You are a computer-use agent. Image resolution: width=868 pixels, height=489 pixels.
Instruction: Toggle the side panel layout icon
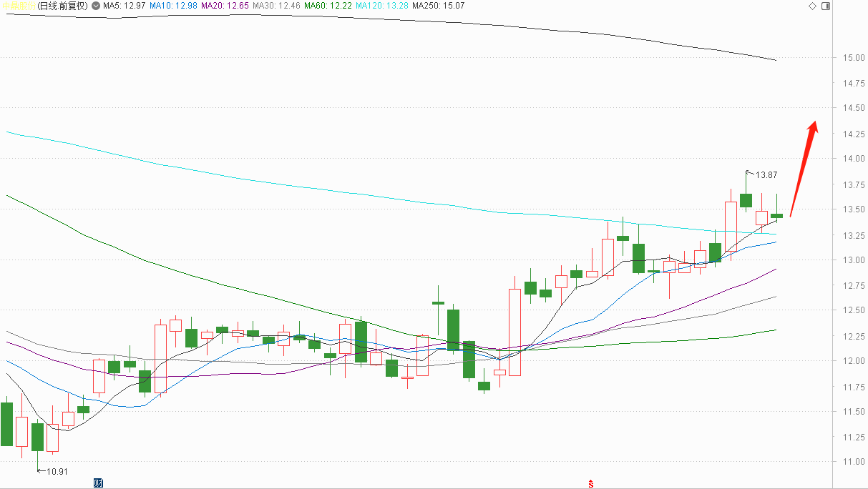[x=826, y=6]
